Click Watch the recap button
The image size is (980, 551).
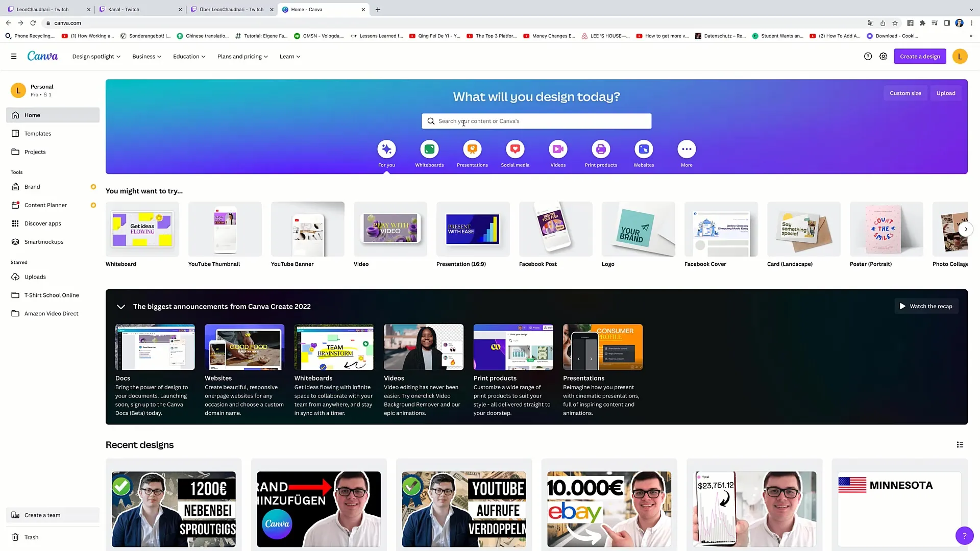(926, 307)
